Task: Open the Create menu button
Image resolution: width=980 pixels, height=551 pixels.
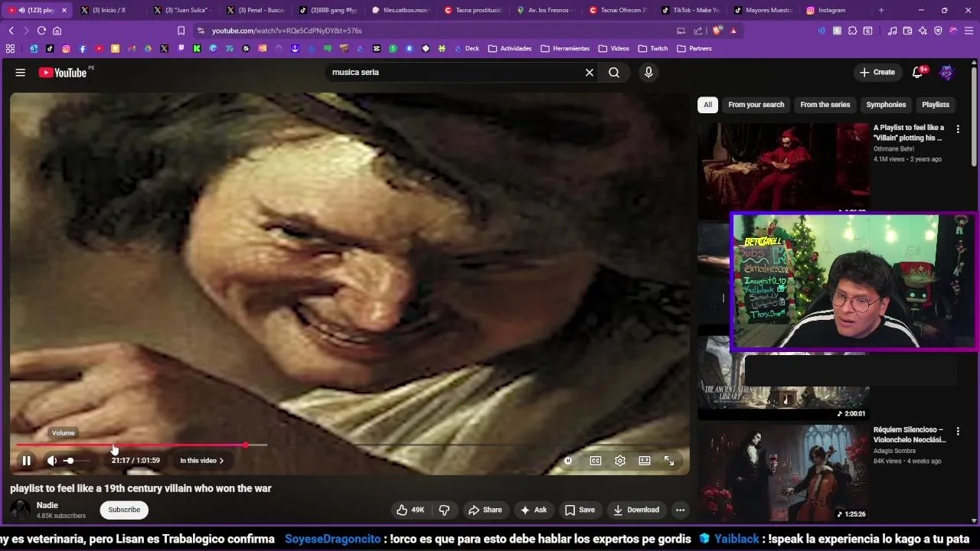Action: click(877, 72)
